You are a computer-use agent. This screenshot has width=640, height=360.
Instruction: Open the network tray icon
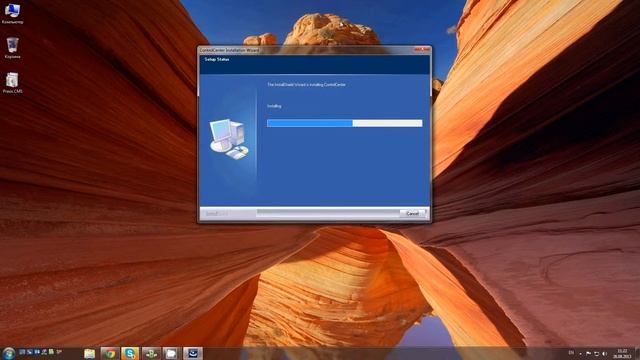click(x=596, y=353)
